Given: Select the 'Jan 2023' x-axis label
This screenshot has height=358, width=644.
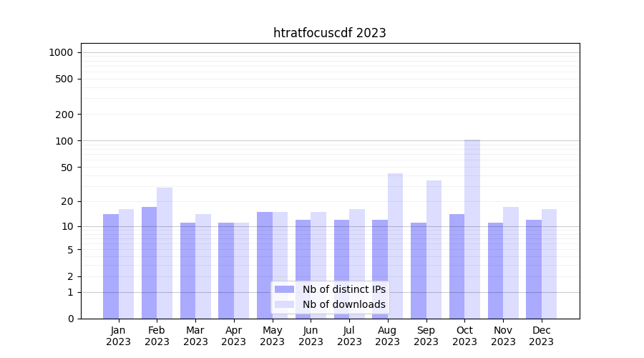Looking at the screenshot, I should (119, 336).
